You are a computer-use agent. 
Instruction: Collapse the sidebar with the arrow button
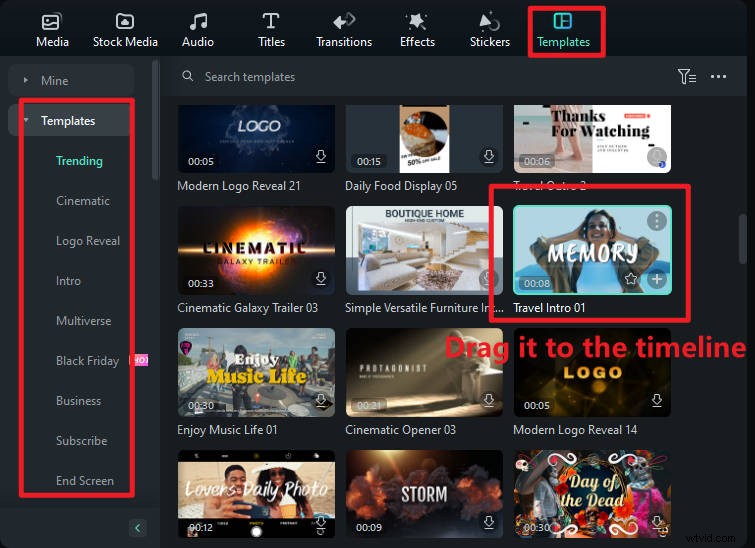coord(138,528)
